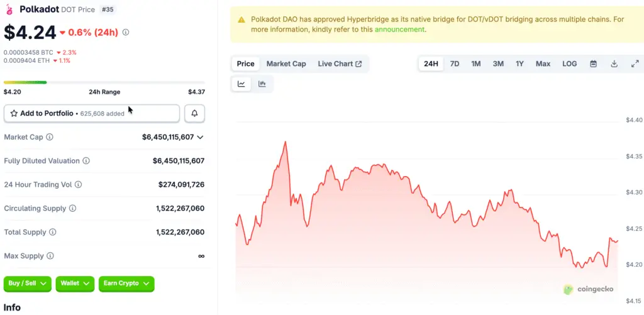Open Live Chart external link

coord(340,64)
